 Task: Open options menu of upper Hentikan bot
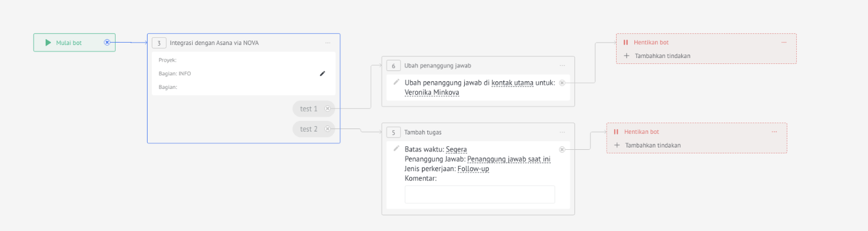[784, 43]
